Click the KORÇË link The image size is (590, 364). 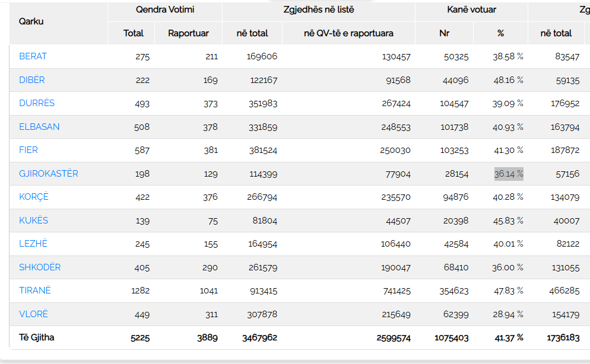(34, 197)
